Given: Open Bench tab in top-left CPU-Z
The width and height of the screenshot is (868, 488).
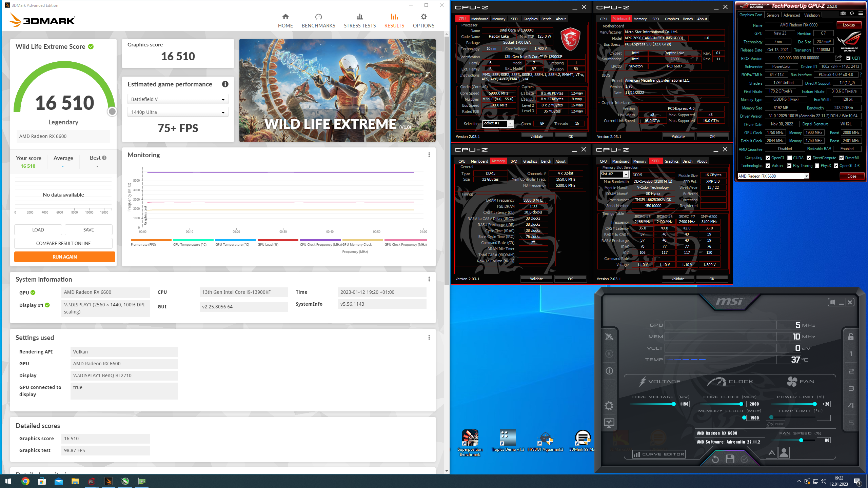Looking at the screenshot, I should point(546,19).
